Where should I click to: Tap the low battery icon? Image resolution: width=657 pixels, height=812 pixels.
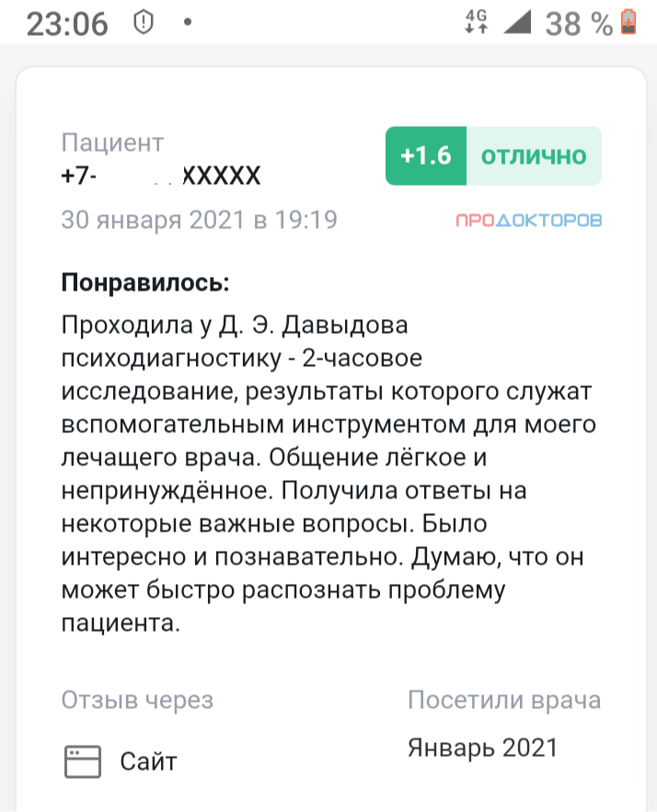tap(629, 22)
